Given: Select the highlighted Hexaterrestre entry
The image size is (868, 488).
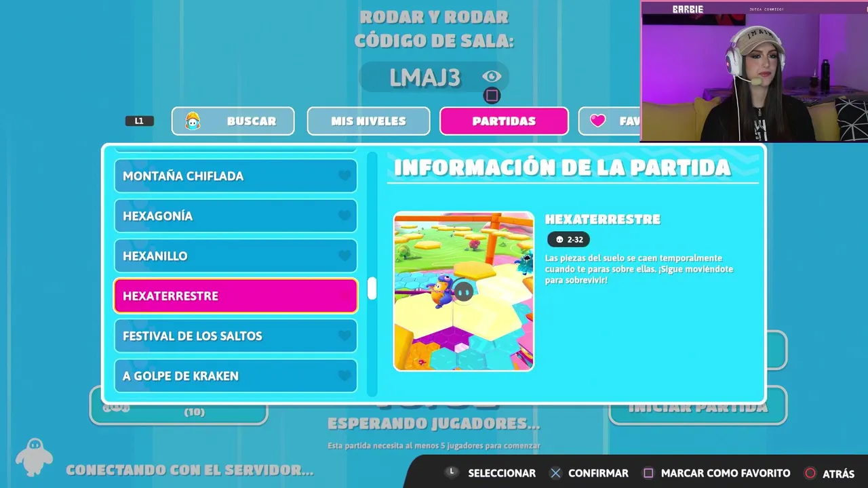Looking at the screenshot, I should tap(235, 296).
